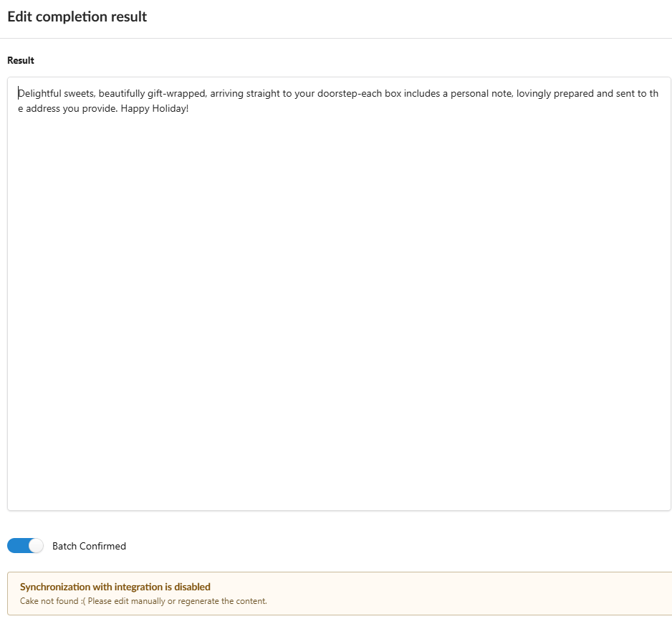The image size is (672, 624).
Task: Click arriving straight in the result text
Action: coord(245,93)
